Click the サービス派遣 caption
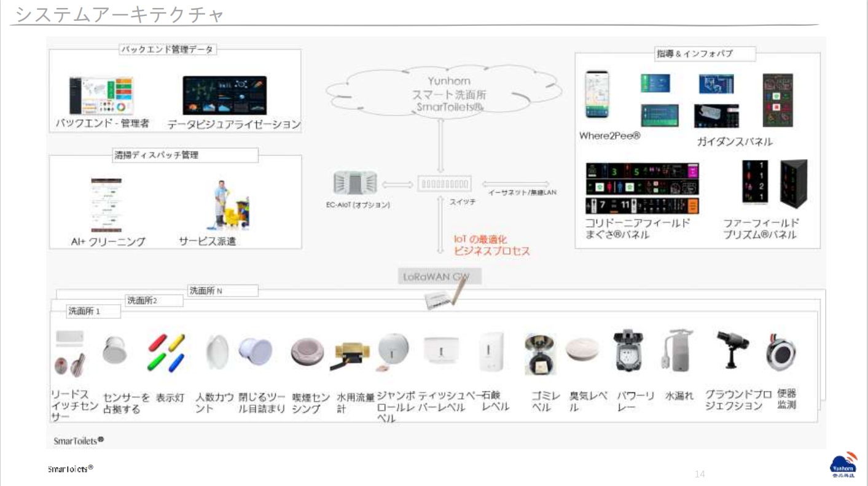This screenshot has width=868, height=486. [x=207, y=241]
